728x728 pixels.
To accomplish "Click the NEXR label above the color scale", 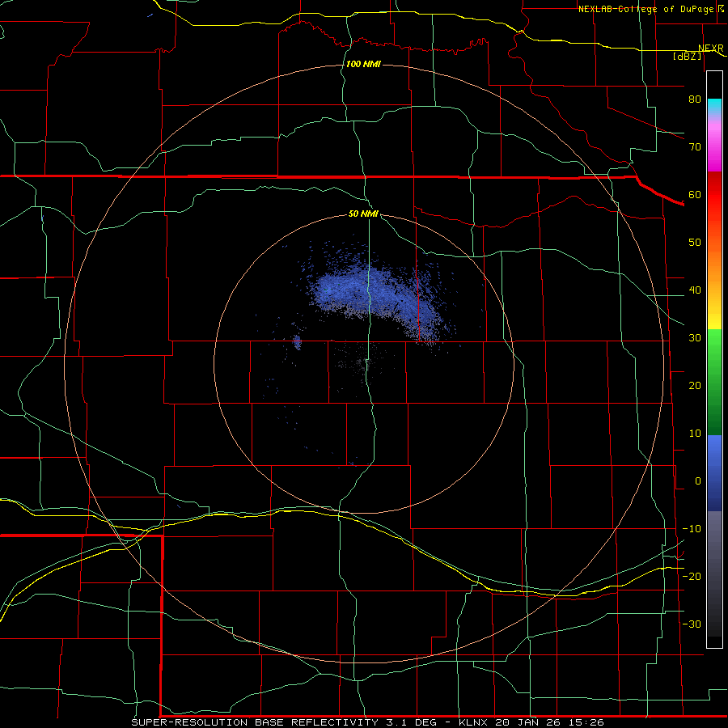I will pos(710,48).
